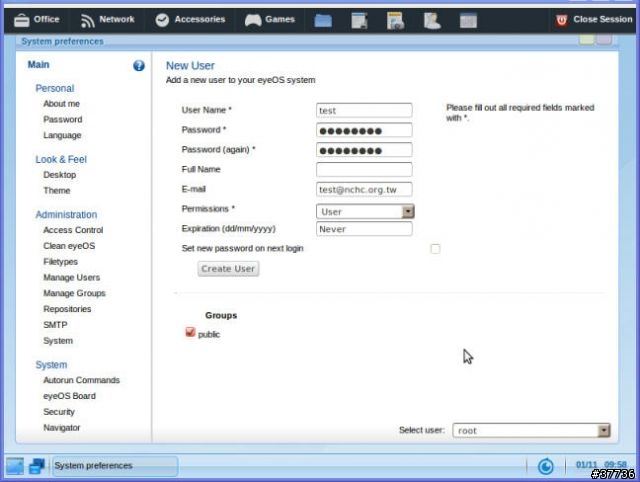Click the Personal section heading
The height and width of the screenshot is (482, 640).
[x=55, y=88]
